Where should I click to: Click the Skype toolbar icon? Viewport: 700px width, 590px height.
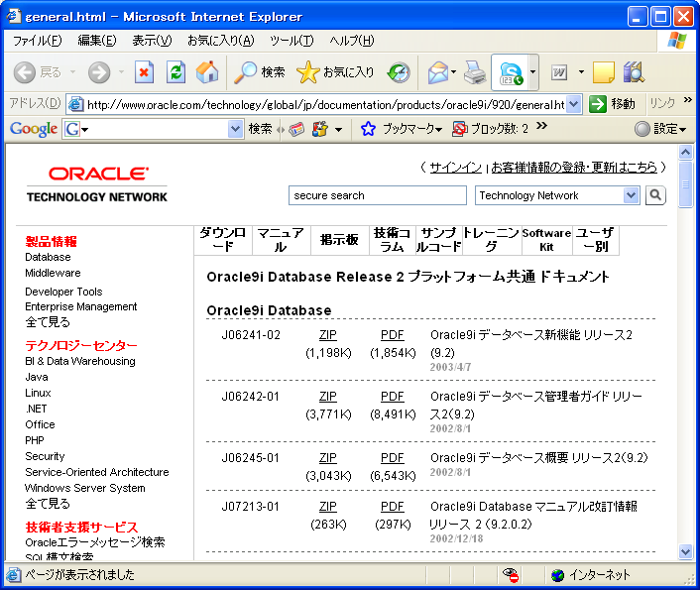(511, 72)
